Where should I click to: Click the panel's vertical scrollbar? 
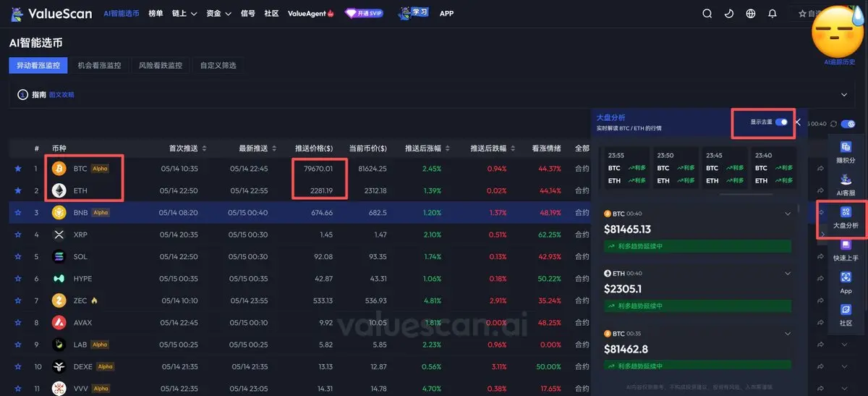tap(799, 208)
